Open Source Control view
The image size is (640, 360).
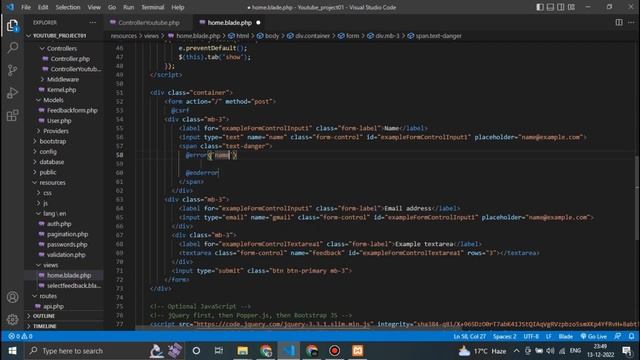(12, 70)
